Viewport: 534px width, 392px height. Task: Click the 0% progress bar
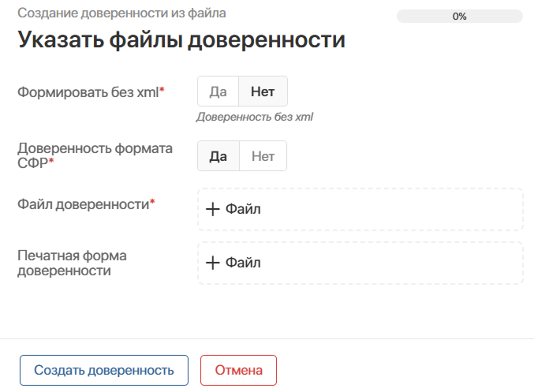click(460, 16)
